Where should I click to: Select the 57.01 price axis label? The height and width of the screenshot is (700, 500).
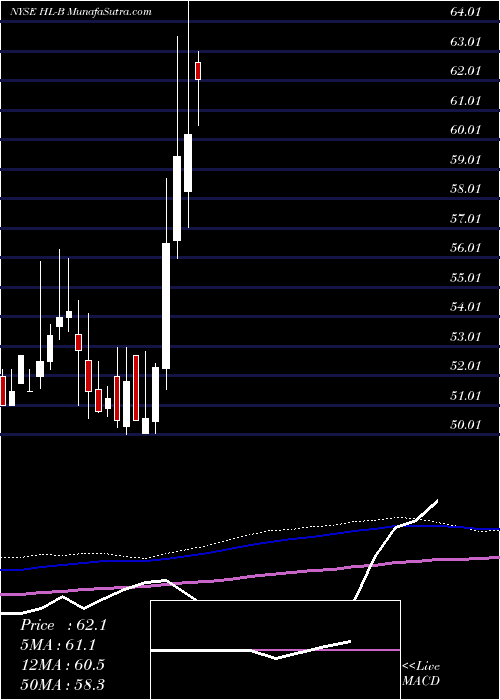click(465, 219)
